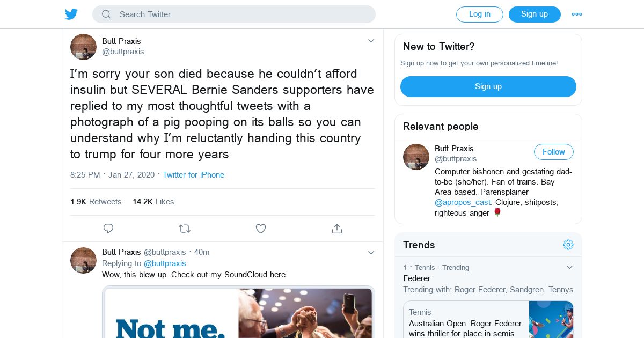Retweet the main tweet
Screen dimensions: 644x338
(185, 229)
